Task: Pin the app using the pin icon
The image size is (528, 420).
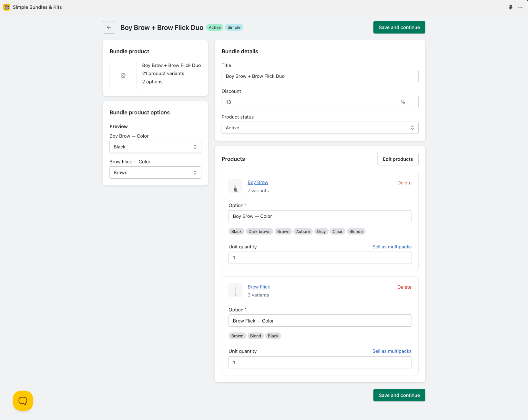Action: click(x=511, y=7)
